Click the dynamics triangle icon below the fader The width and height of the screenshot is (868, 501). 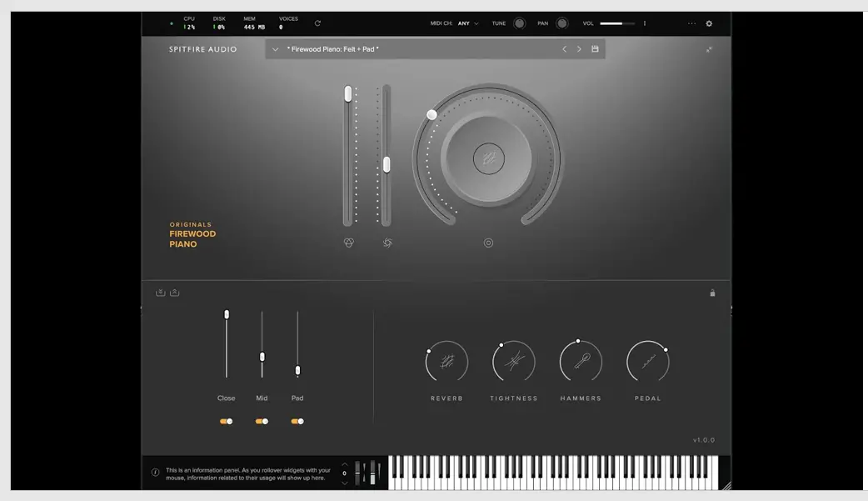(x=349, y=243)
